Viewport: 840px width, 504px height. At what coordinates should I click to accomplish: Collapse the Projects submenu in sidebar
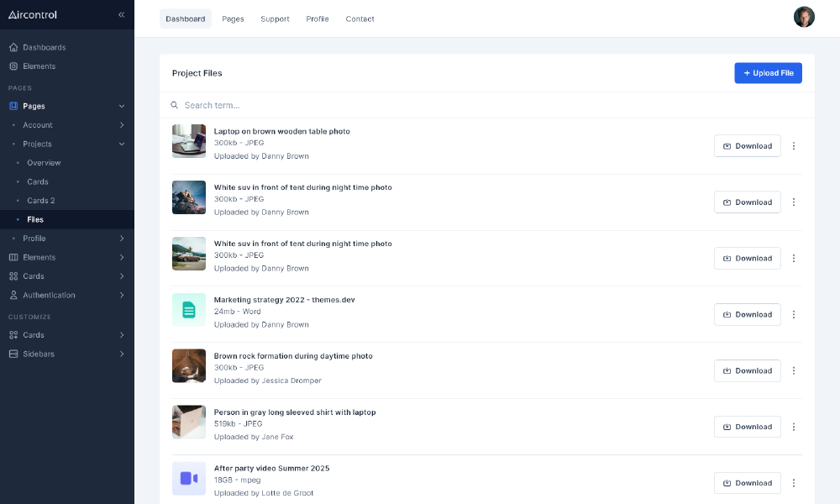[122, 144]
